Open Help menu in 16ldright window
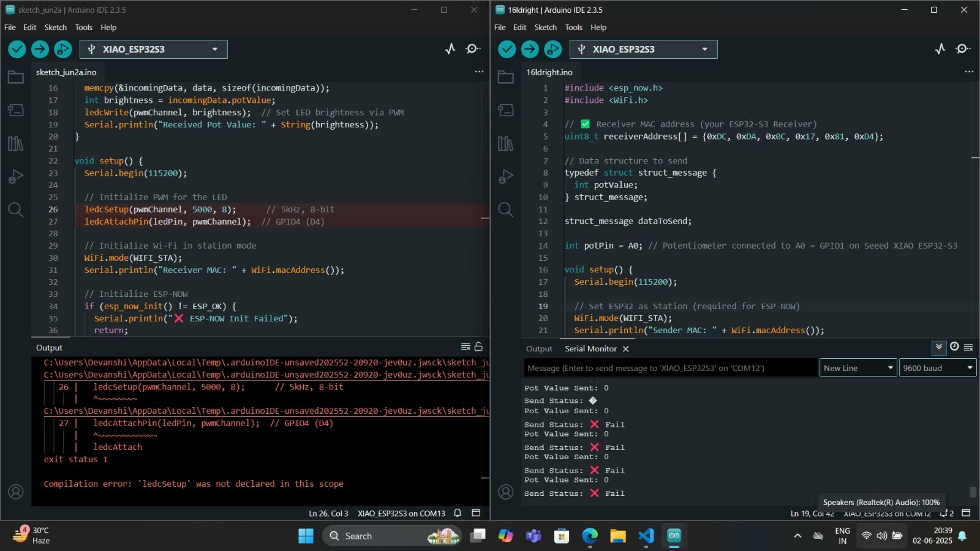Screen dimensions: 980x551 coord(598,28)
